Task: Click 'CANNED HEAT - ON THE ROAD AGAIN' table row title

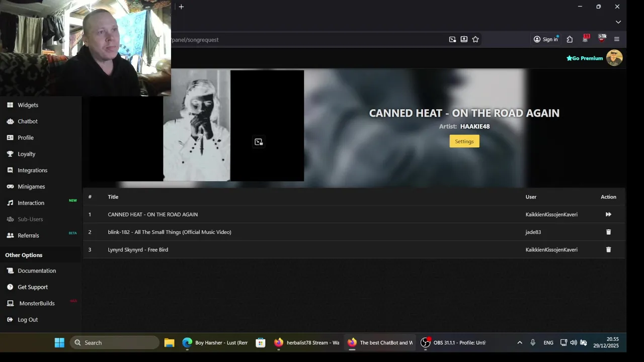Action: pyautogui.click(x=153, y=215)
